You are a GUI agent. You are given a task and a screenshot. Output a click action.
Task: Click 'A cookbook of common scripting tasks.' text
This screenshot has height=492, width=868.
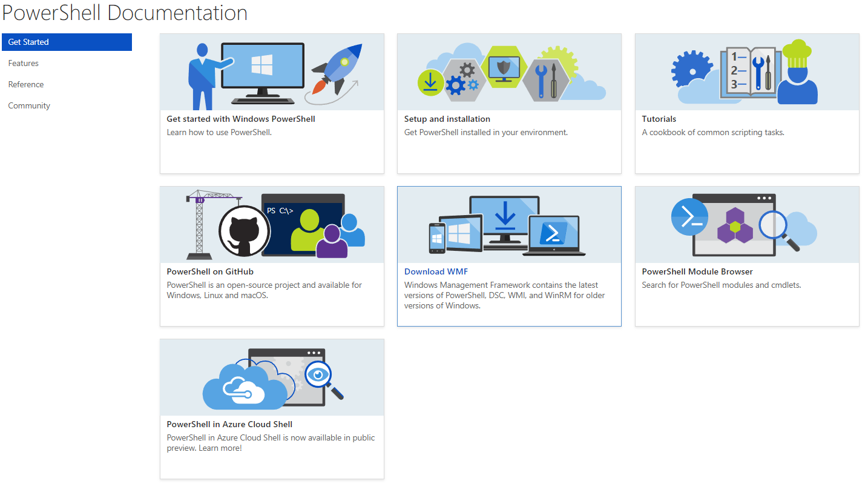coord(713,132)
